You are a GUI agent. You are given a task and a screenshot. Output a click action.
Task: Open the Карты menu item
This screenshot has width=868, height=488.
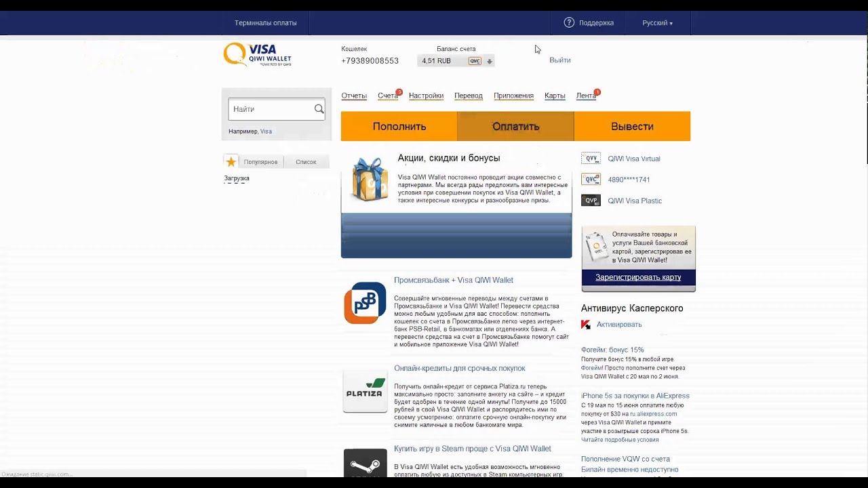point(555,96)
